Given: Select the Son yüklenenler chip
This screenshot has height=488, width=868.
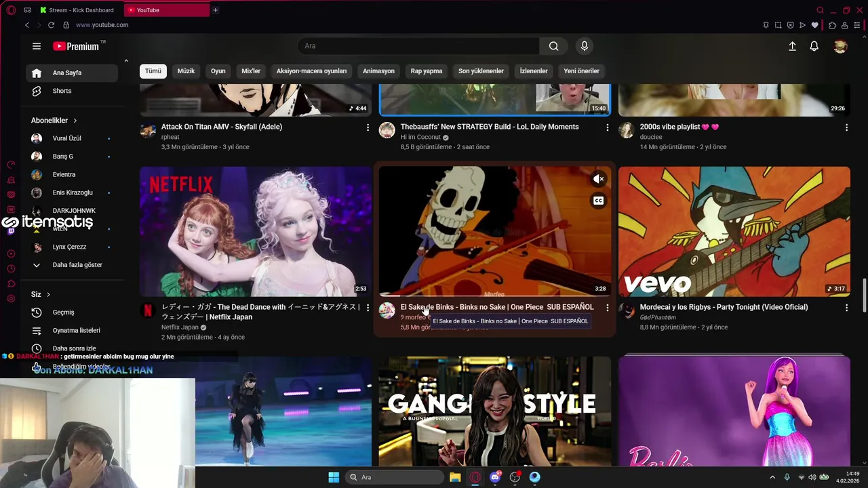Looking at the screenshot, I should [x=481, y=71].
